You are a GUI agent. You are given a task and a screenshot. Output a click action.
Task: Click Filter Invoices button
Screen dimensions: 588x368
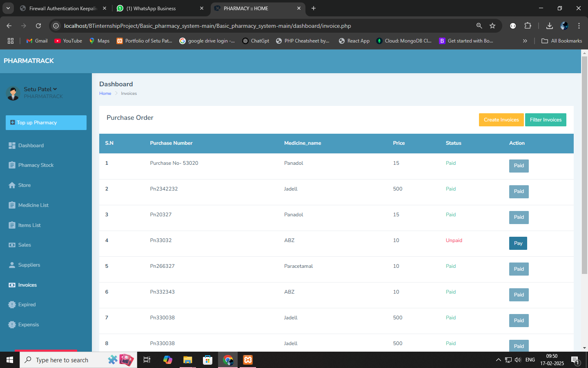[546, 120]
